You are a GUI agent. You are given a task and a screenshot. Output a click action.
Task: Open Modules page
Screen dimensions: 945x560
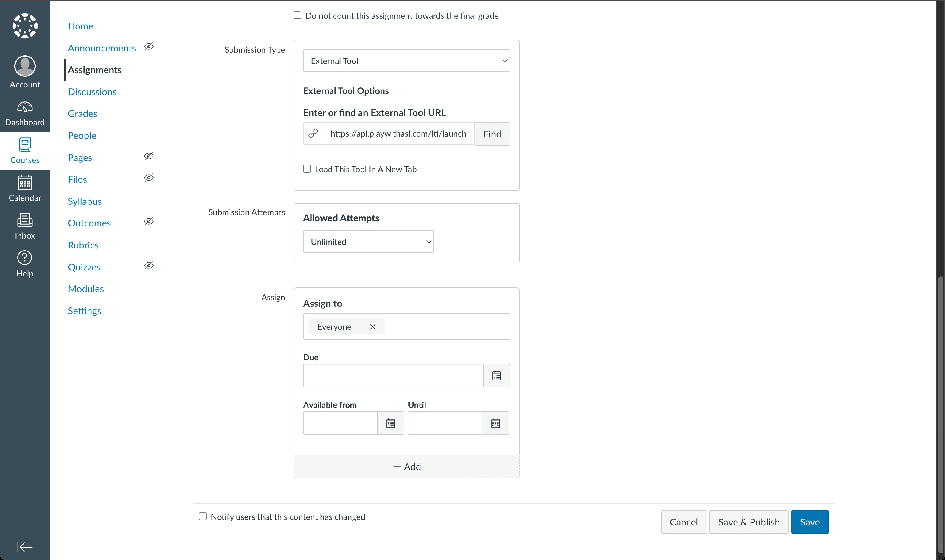[86, 289]
